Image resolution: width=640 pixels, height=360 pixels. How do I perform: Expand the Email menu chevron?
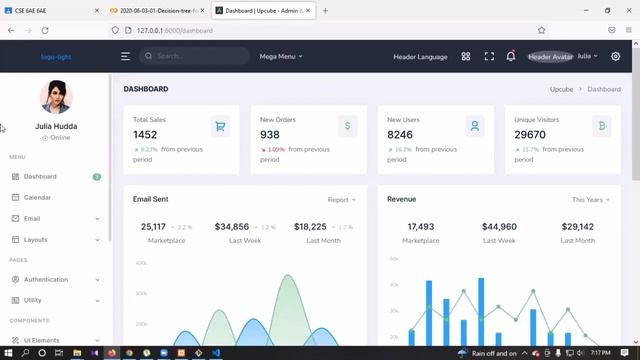(x=97, y=219)
